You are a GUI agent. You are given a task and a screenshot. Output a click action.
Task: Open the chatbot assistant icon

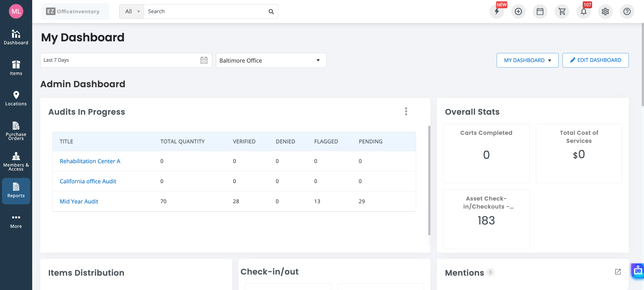pyautogui.click(x=638, y=271)
